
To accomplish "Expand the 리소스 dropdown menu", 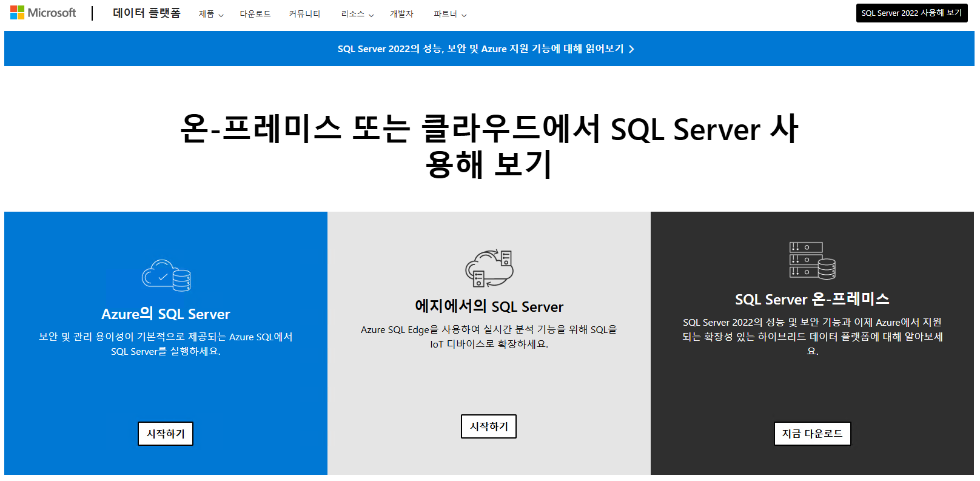I will point(357,14).
